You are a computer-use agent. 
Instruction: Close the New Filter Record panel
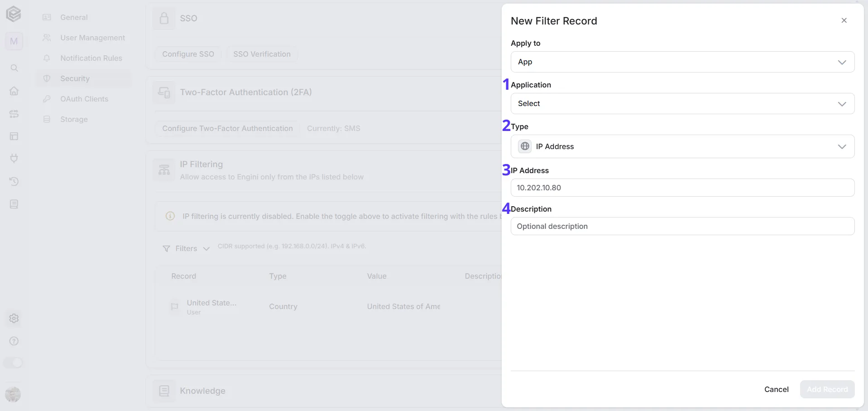click(844, 20)
